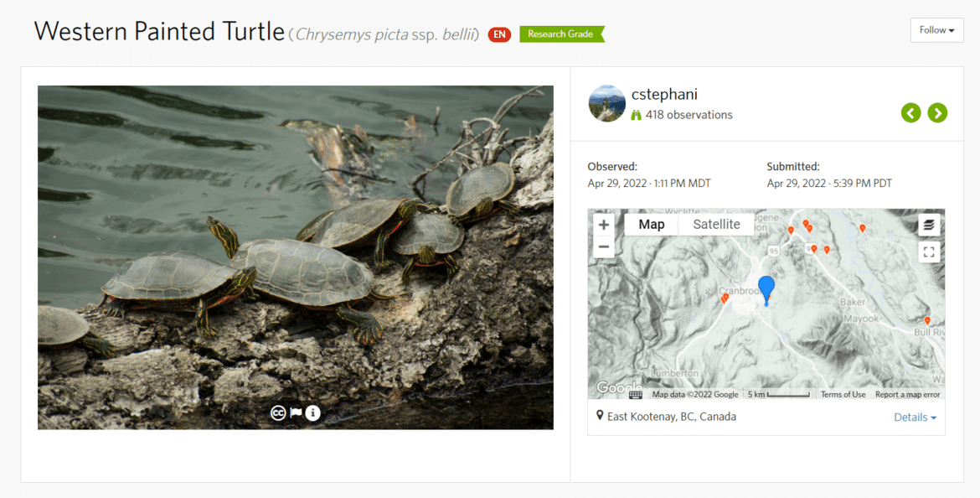Open the cstephani user profile link
980x498 pixels.
pyautogui.click(x=664, y=95)
